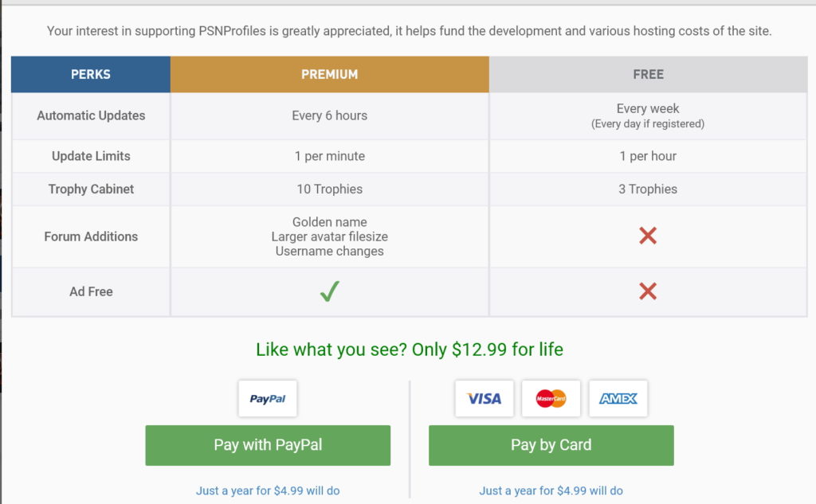Choose Pay by Card button
Image resolution: width=816 pixels, height=504 pixels.
(x=551, y=445)
